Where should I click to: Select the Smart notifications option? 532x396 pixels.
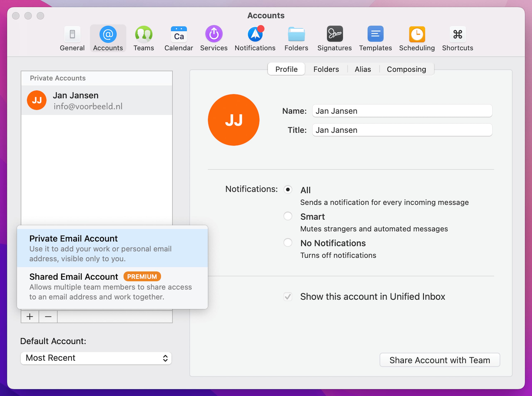tap(288, 216)
